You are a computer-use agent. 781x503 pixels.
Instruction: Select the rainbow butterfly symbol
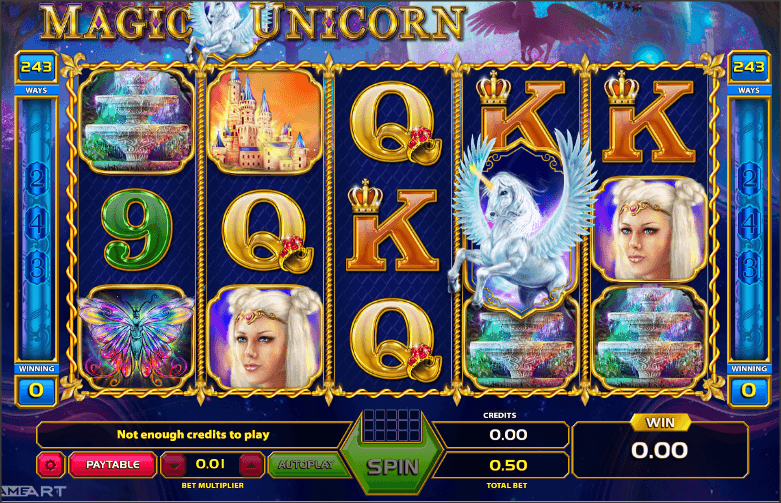136,338
